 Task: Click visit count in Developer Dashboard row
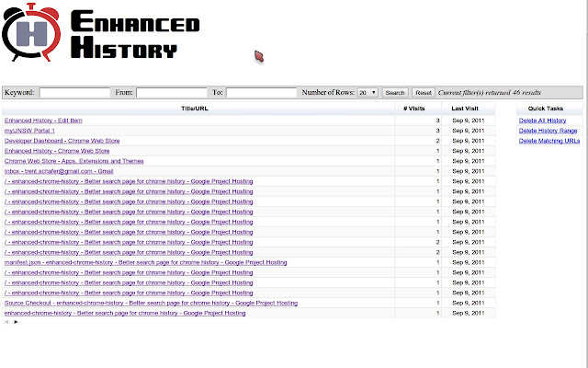(x=437, y=141)
